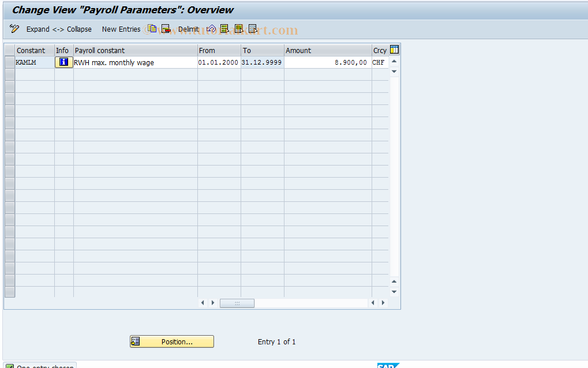588x368 pixels.
Task: Click the Delimit button
Action: coord(188,29)
